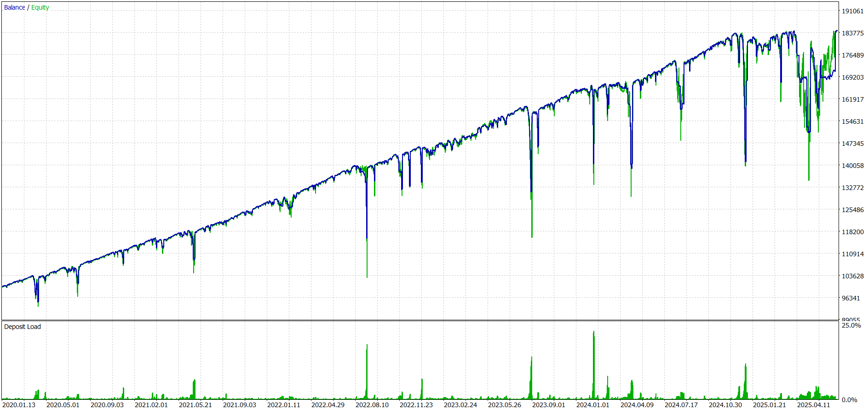Click the 2024.07.17 date label
The height and width of the screenshot is (409, 868).
(x=681, y=405)
